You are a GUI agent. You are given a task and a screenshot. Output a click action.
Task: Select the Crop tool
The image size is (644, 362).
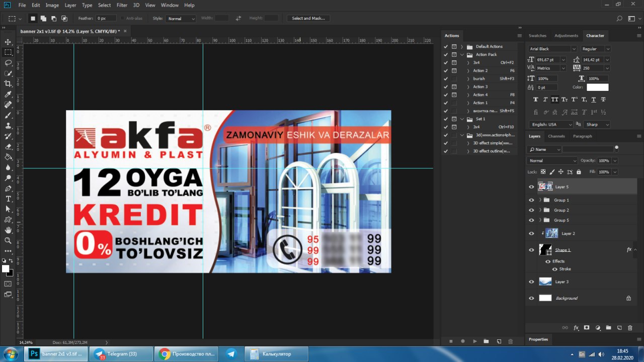pos(8,84)
